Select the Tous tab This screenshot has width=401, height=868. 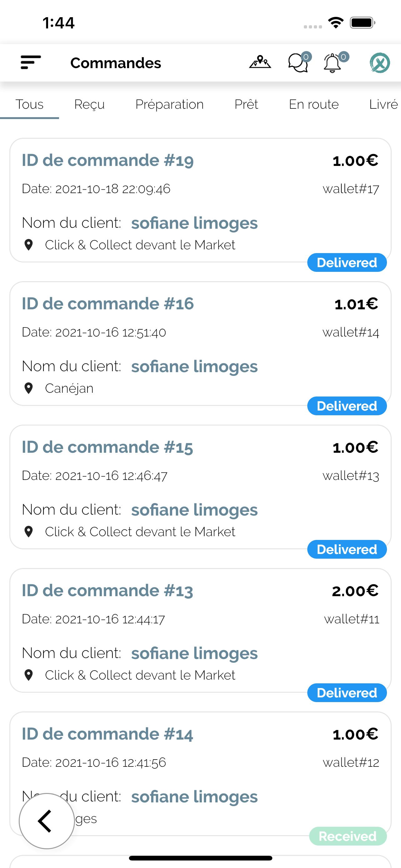pos(30,104)
